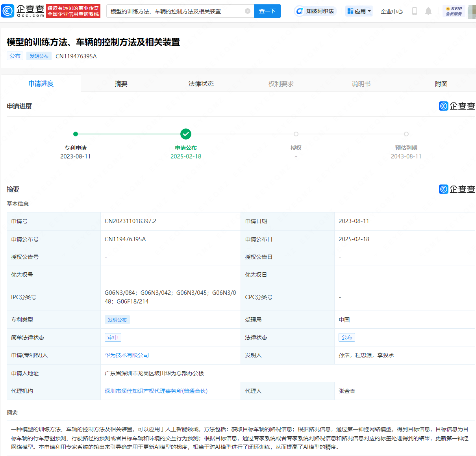
Task: Click the SVIP member service icon
Action: point(454,11)
